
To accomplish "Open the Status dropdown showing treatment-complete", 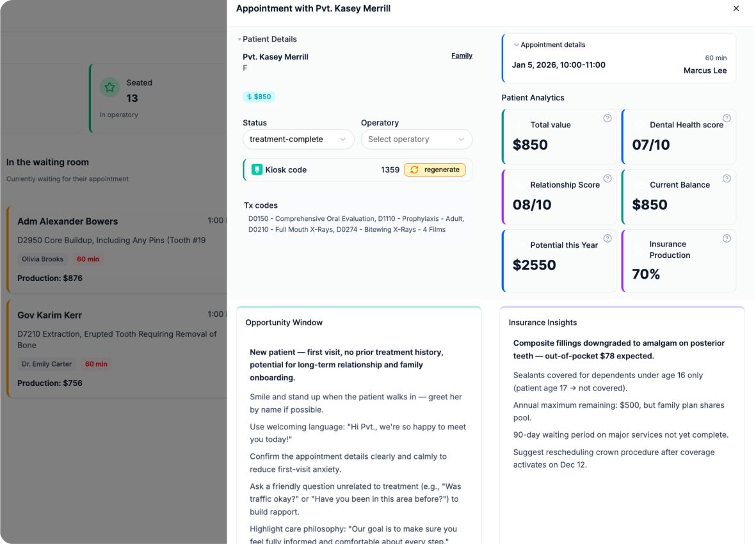I will [x=298, y=140].
